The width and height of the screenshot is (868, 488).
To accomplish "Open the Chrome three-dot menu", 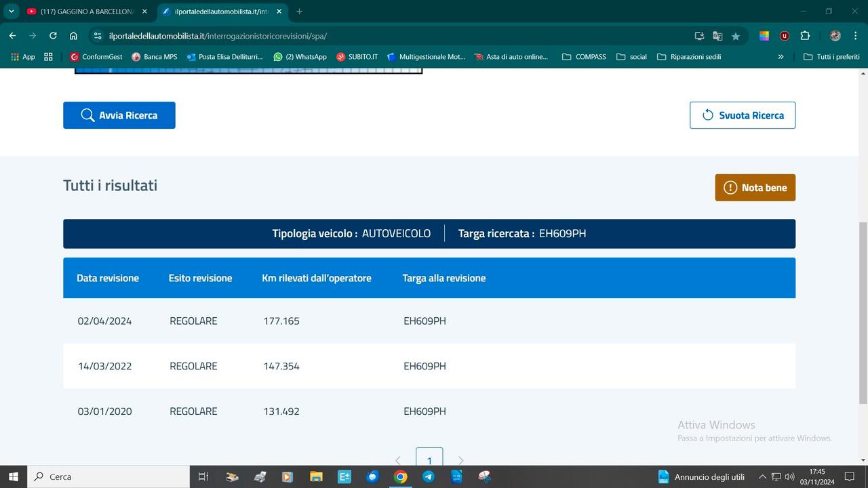I will coord(855,36).
